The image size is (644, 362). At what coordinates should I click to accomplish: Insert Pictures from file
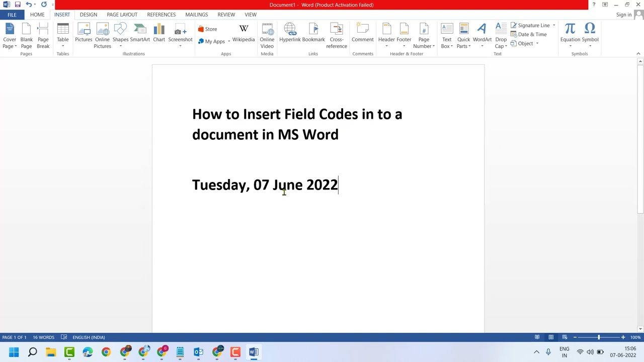tap(84, 33)
